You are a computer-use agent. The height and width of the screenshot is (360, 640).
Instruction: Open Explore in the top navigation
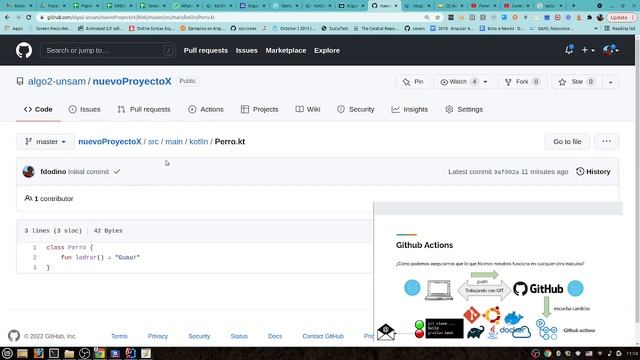coord(327,51)
